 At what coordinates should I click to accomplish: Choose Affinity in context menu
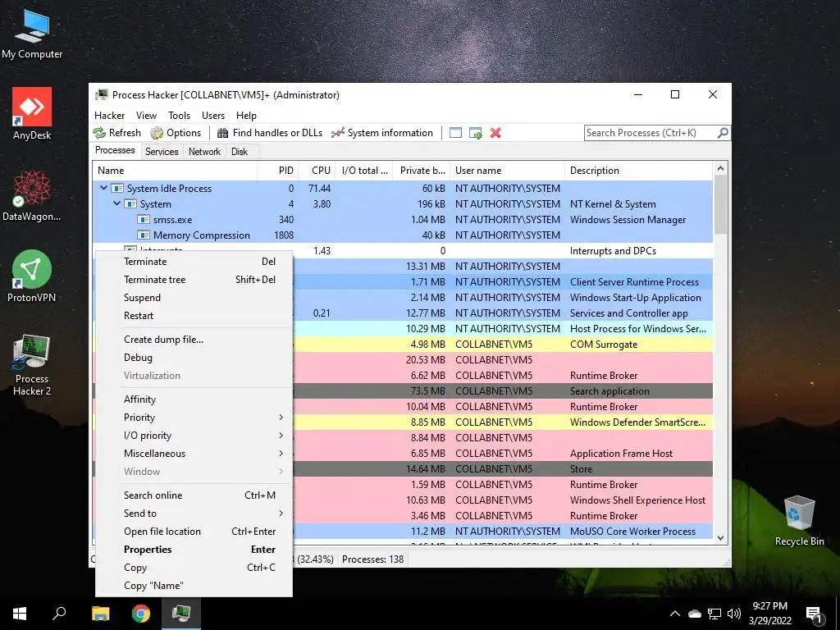pos(194,399)
